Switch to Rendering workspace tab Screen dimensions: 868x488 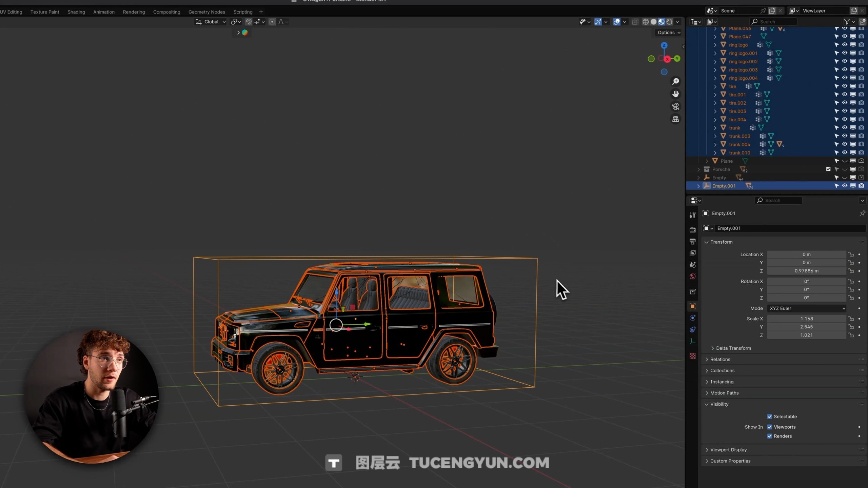(x=134, y=12)
